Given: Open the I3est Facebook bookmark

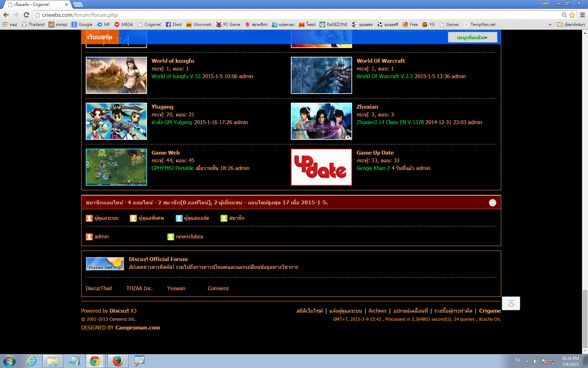Looking at the screenshot, I should click(174, 25).
